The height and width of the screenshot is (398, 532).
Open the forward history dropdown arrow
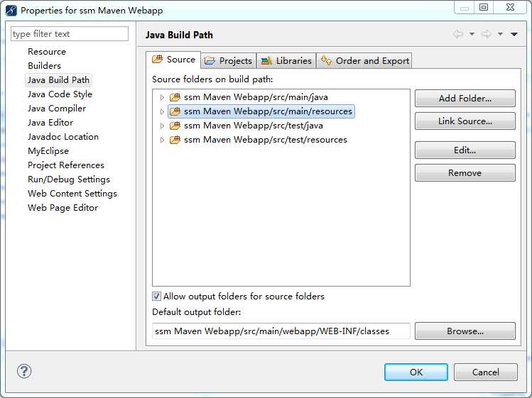tap(500, 34)
